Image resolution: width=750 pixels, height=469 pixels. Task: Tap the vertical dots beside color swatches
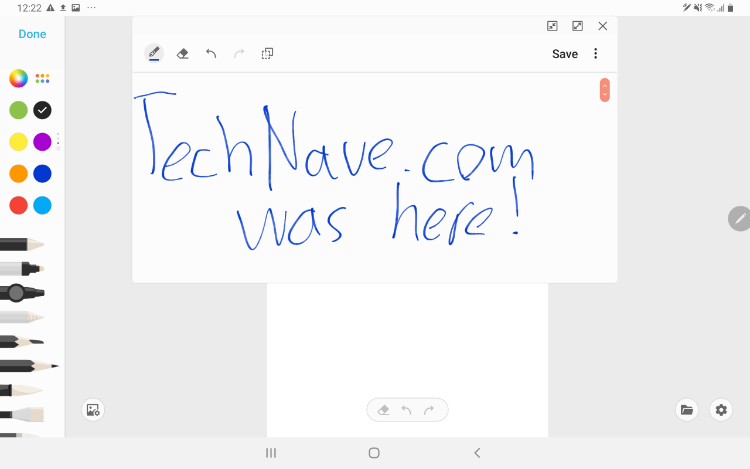[x=58, y=140]
